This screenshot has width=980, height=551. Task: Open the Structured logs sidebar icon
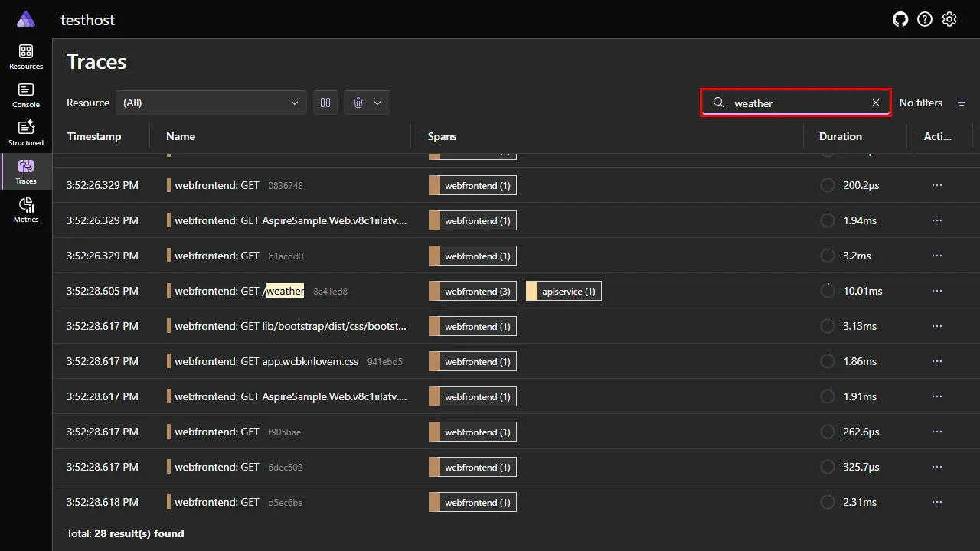(25, 132)
